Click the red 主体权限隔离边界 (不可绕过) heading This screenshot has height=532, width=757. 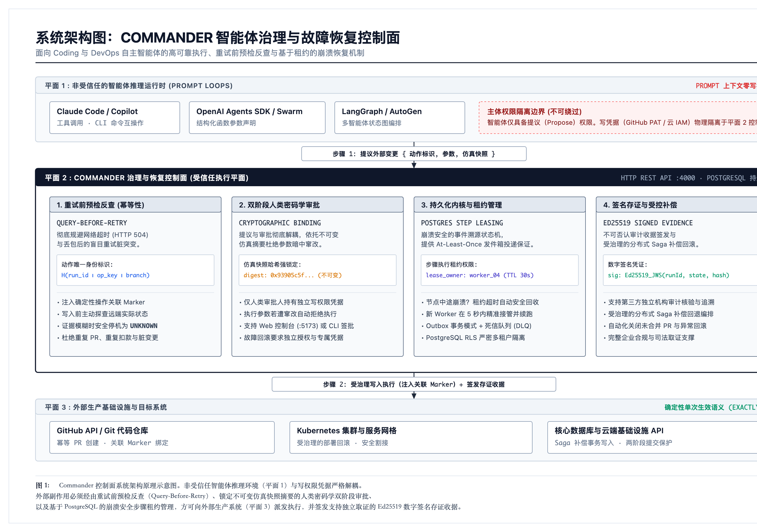pyautogui.click(x=534, y=111)
